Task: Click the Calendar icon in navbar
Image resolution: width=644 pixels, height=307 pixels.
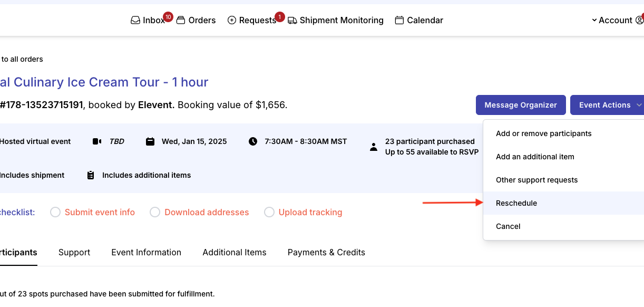Action: click(x=399, y=21)
